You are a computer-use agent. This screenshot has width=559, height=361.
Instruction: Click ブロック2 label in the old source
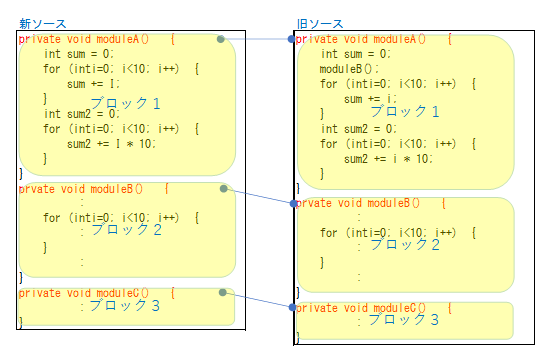[x=405, y=244]
